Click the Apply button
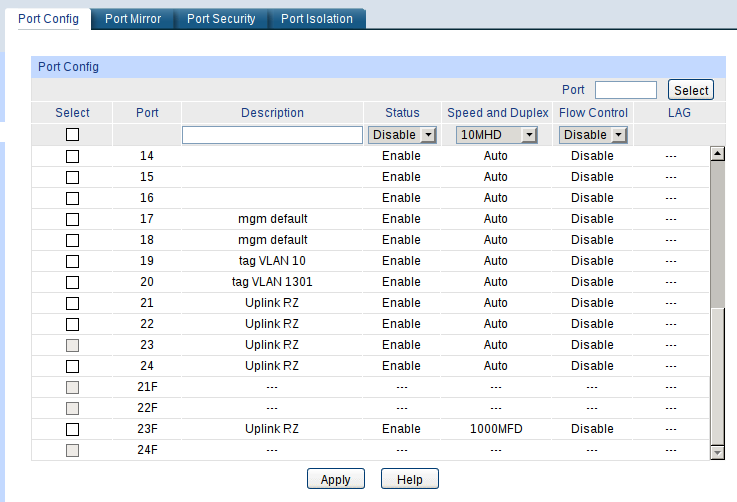737x502 pixels. 335,479
